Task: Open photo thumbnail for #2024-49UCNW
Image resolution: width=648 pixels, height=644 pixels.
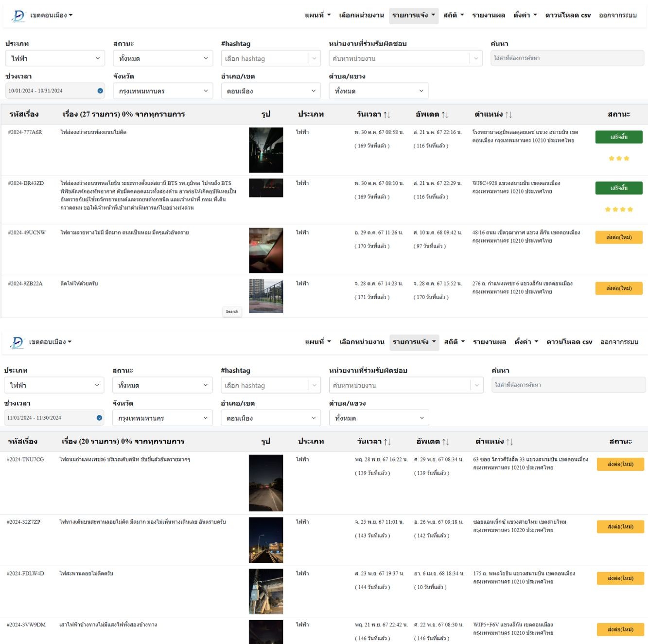Action: pyautogui.click(x=266, y=250)
